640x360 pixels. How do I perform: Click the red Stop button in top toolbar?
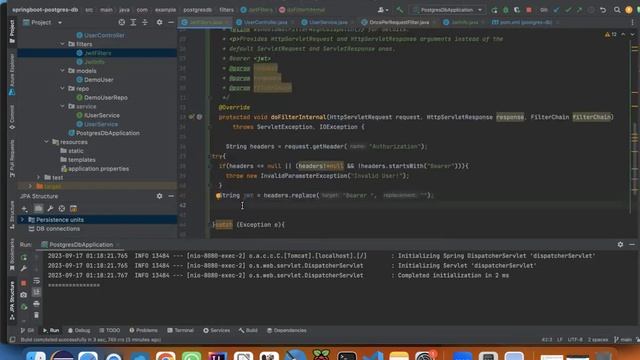tap(529, 10)
